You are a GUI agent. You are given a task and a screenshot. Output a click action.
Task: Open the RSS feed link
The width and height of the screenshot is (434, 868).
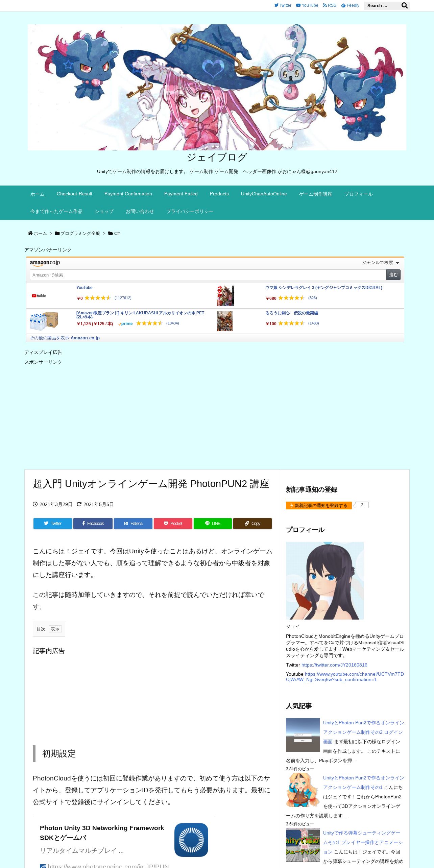(330, 5)
